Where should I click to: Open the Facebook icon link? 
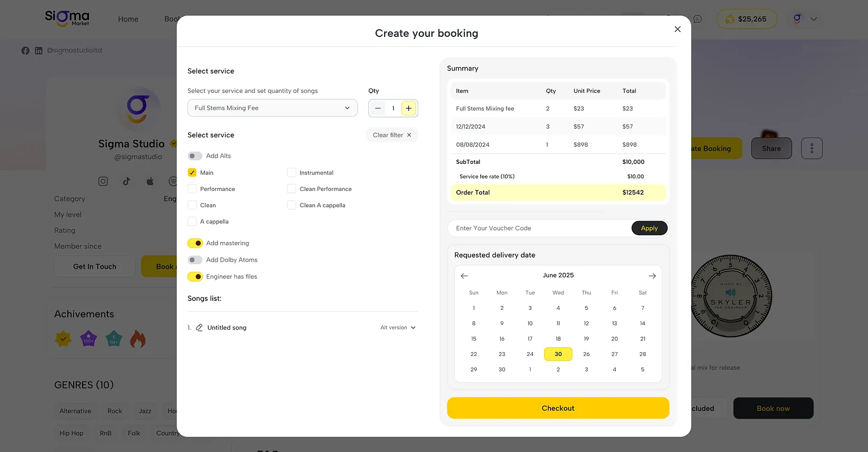[x=25, y=50]
